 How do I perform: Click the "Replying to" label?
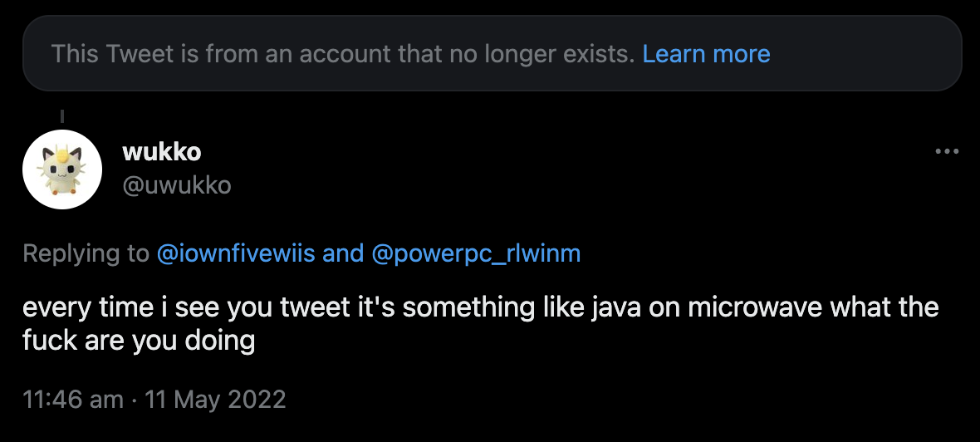(86, 253)
